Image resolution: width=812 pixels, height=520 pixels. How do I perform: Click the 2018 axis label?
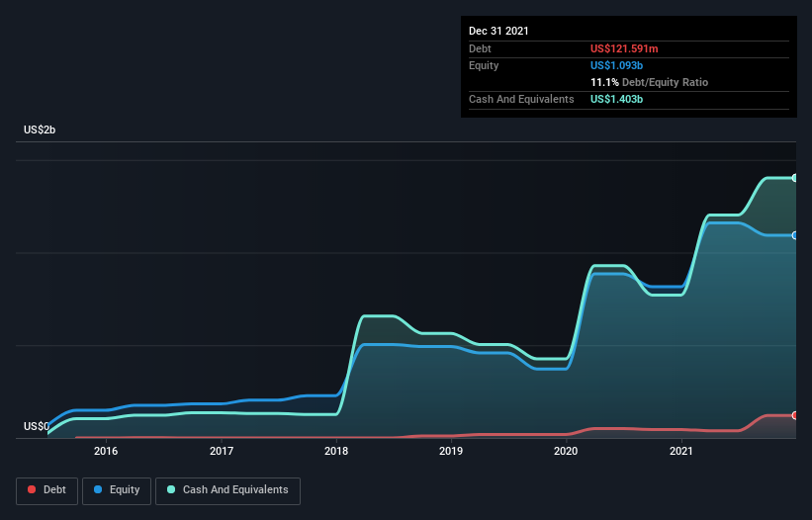point(336,451)
